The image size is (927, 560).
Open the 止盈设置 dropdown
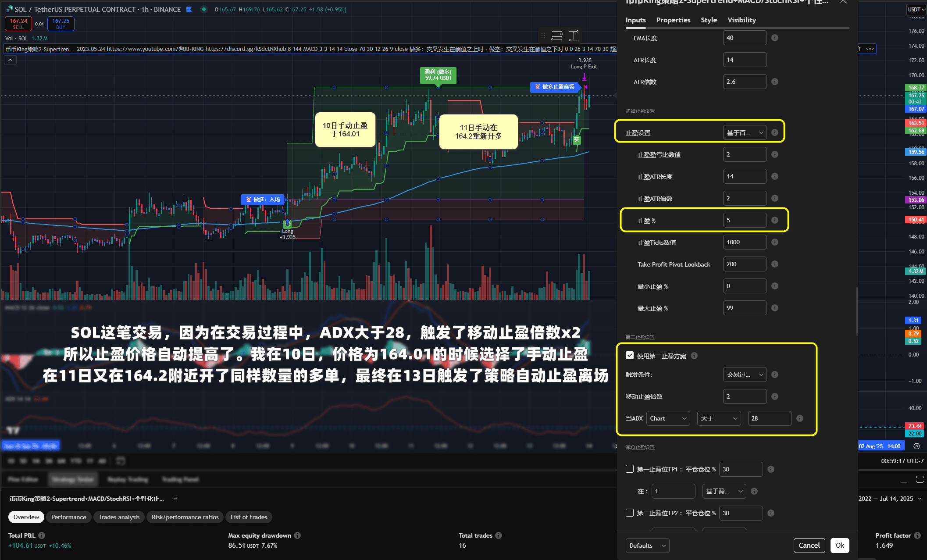coord(745,132)
